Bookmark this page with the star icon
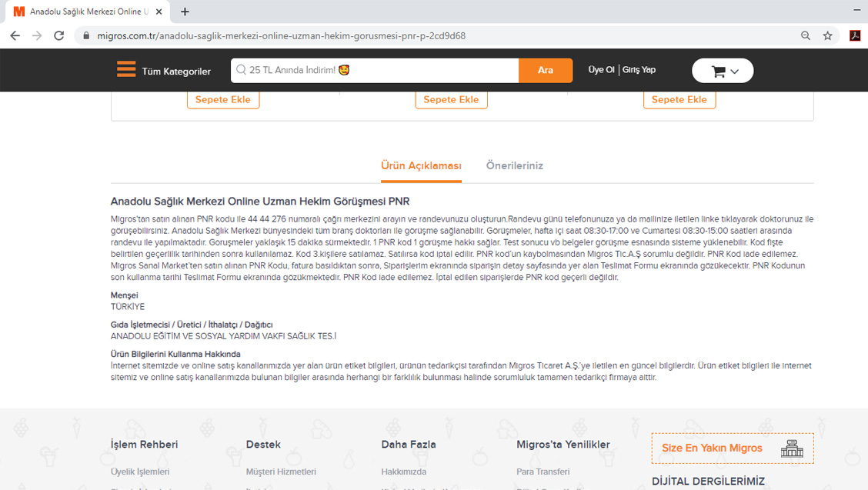Image resolution: width=868 pixels, height=490 pixels. [827, 36]
